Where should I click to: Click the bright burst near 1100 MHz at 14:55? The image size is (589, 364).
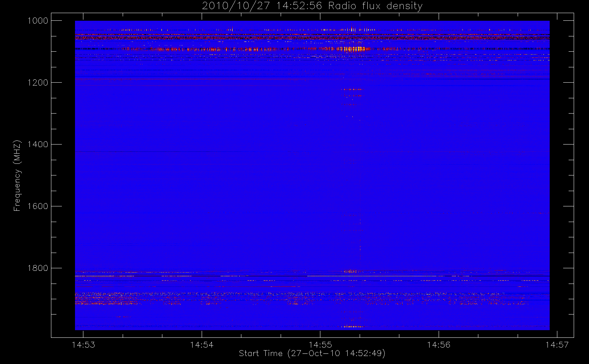[352, 49]
